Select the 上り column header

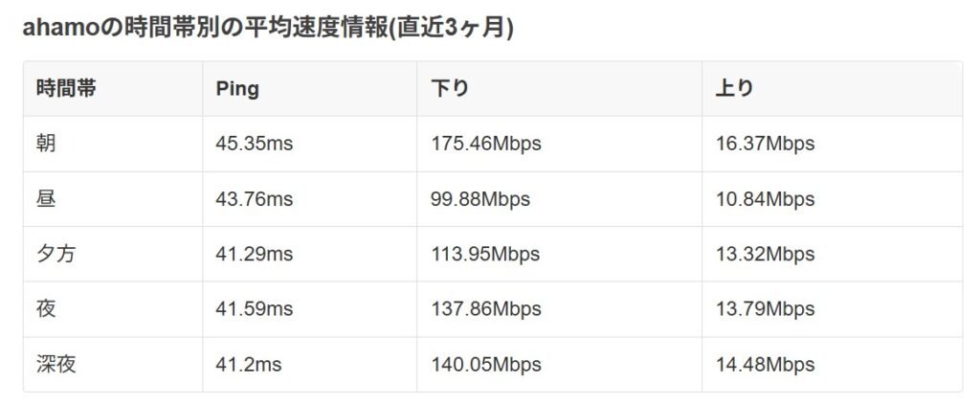(735, 89)
